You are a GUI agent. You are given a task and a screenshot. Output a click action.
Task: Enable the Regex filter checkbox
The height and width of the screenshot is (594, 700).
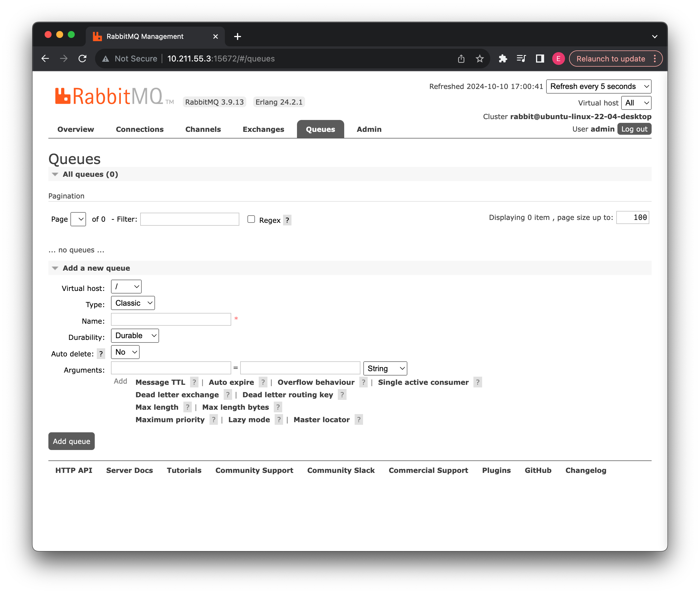251,219
